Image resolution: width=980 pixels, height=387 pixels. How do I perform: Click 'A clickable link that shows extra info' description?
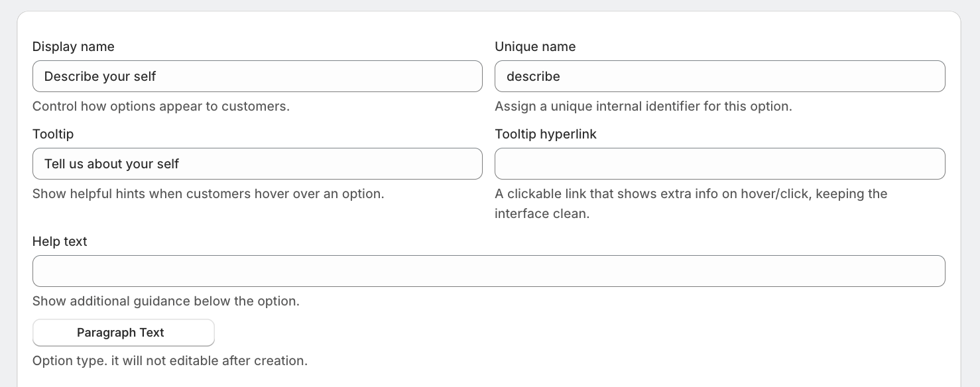click(x=691, y=193)
